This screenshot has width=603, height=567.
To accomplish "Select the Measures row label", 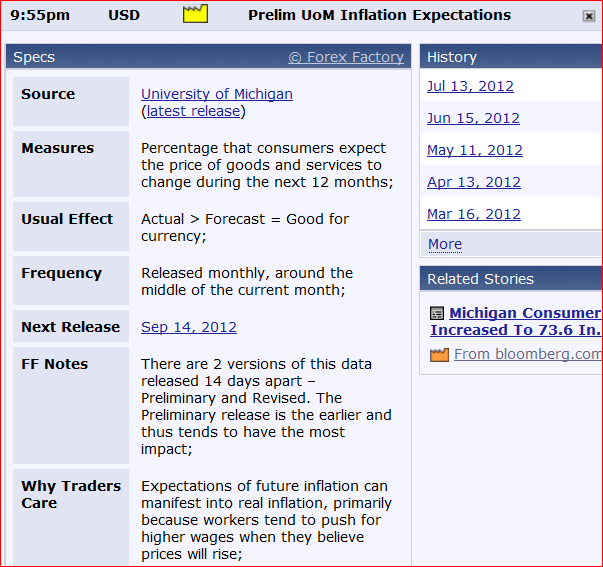I will (x=58, y=148).
